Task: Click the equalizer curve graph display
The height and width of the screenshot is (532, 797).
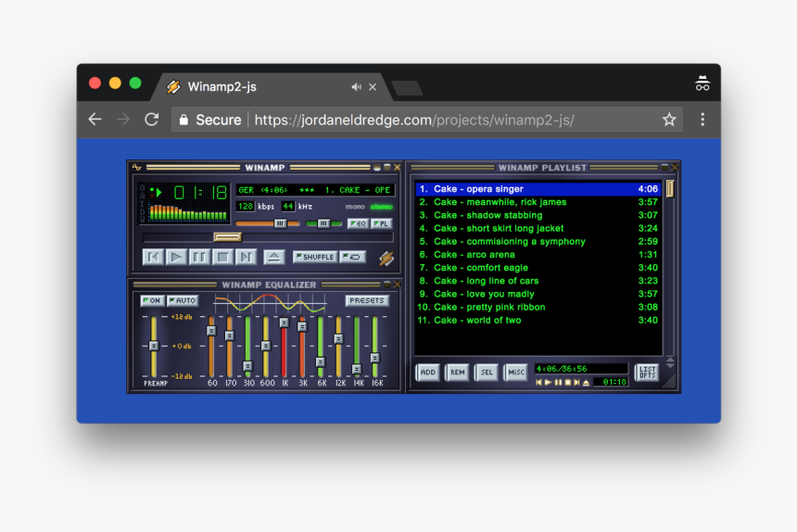Action: (270, 303)
